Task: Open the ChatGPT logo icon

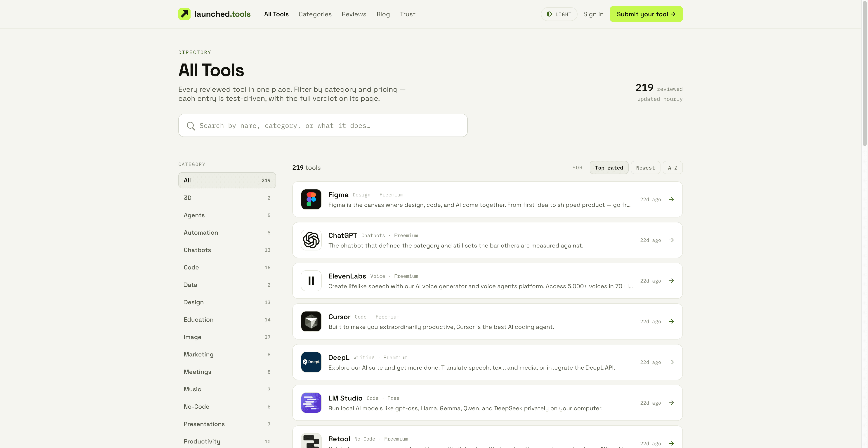Action: coord(311,240)
